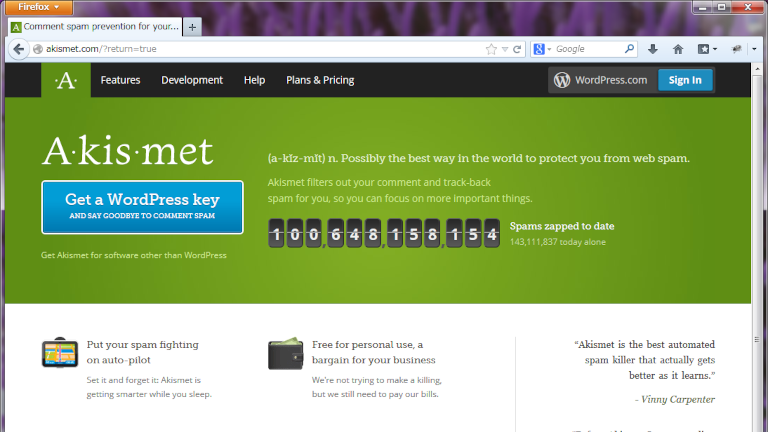
Task: Open the Features menu item
Action: 120,80
